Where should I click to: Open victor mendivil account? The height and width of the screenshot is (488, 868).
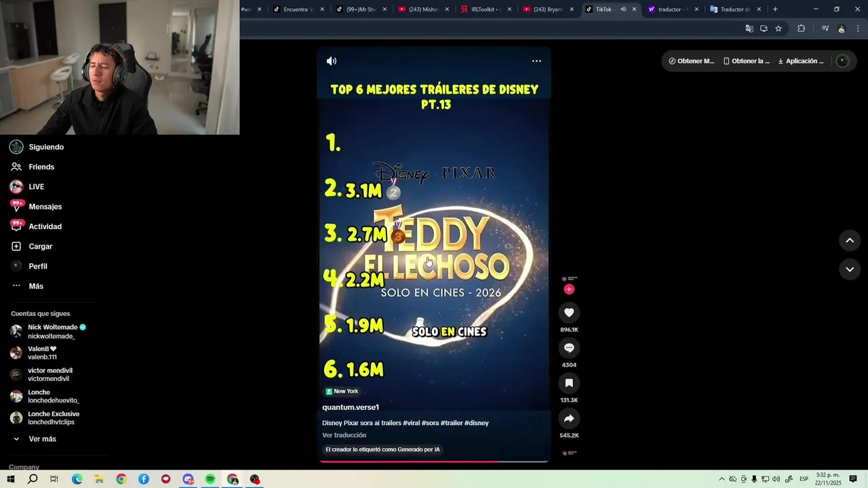[41, 375]
